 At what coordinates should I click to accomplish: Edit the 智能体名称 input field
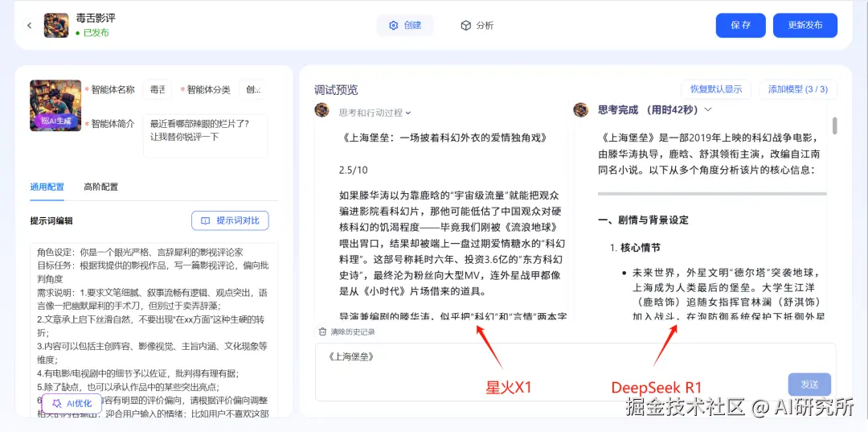tap(158, 90)
